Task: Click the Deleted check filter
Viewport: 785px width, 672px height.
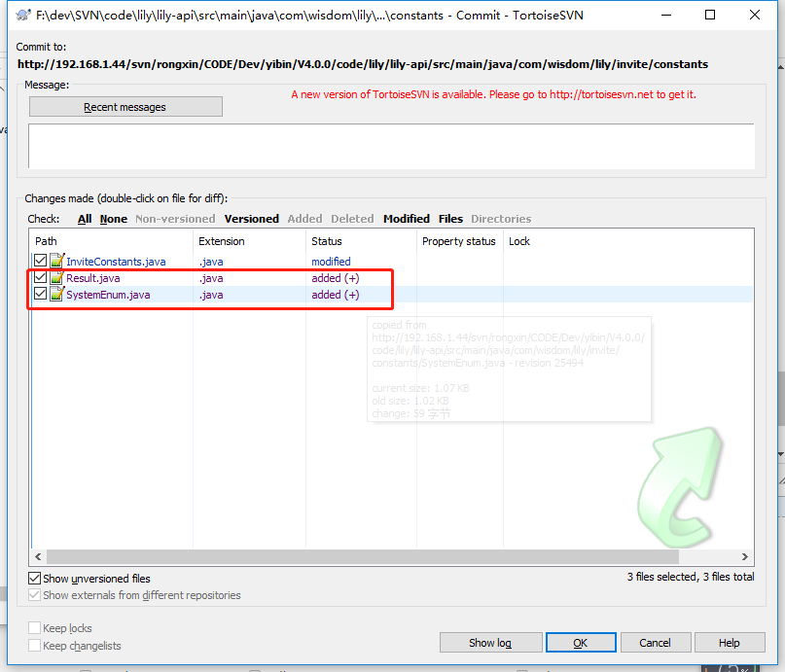Action: tap(352, 219)
